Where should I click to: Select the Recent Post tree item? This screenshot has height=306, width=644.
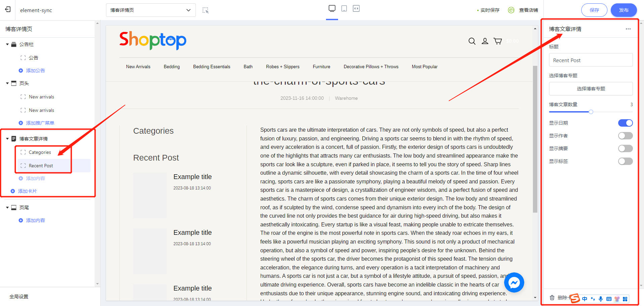click(54, 166)
